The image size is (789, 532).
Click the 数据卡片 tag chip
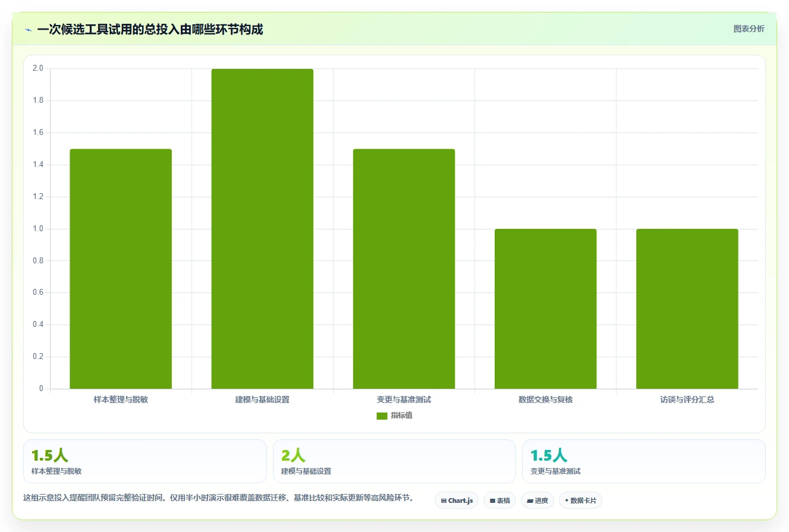[x=580, y=500]
